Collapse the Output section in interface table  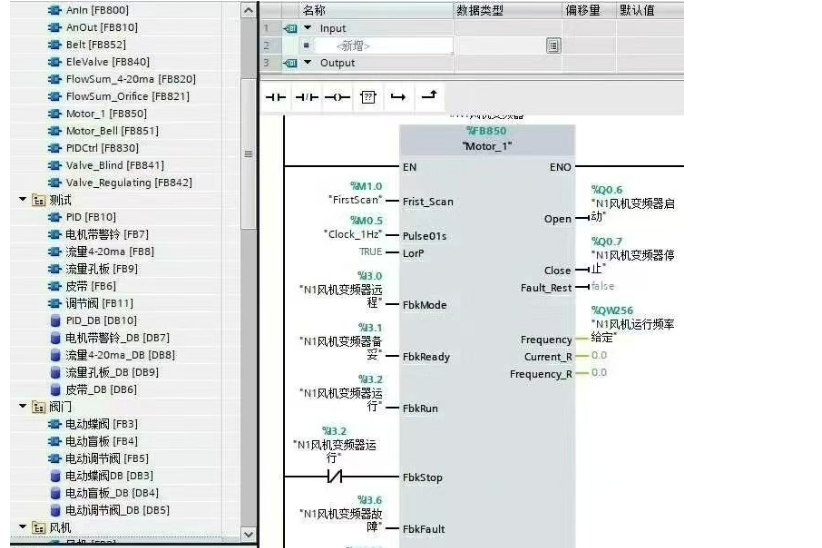pyautogui.click(x=308, y=62)
